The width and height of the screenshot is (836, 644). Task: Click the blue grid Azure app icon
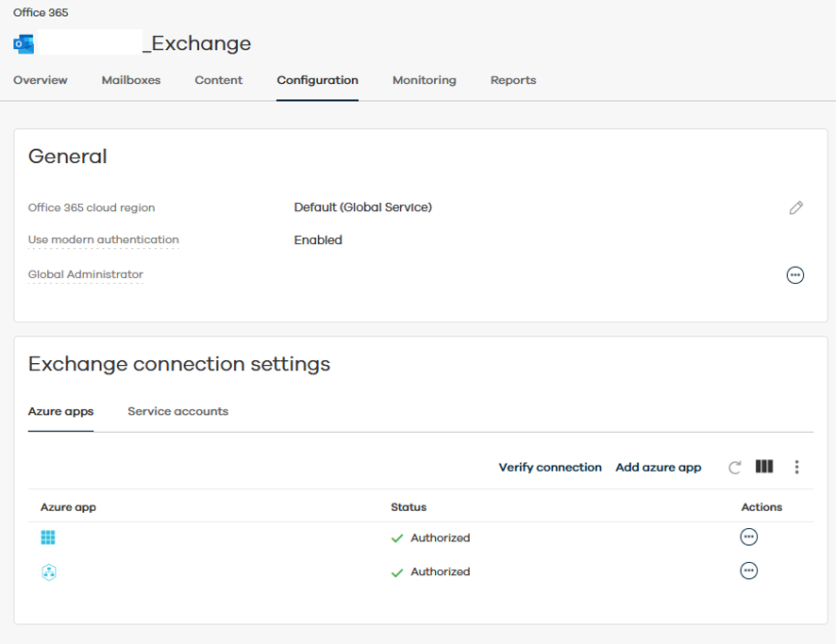(48, 537)
